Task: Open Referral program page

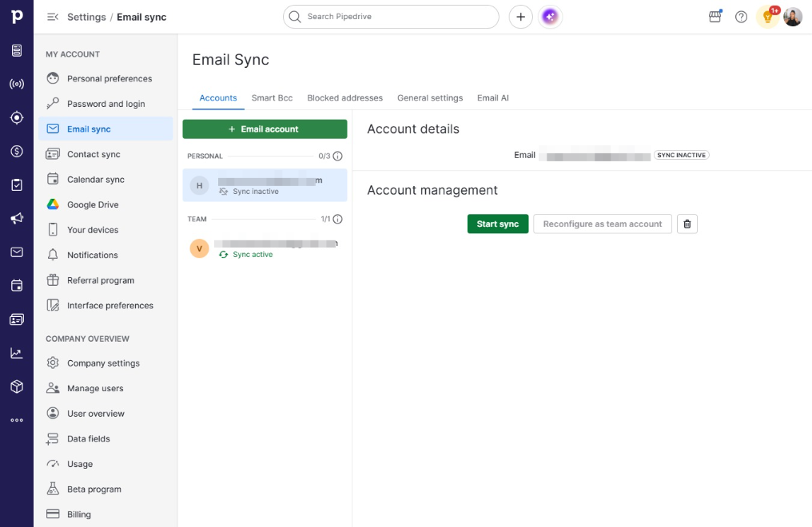Action: (105, 280)
